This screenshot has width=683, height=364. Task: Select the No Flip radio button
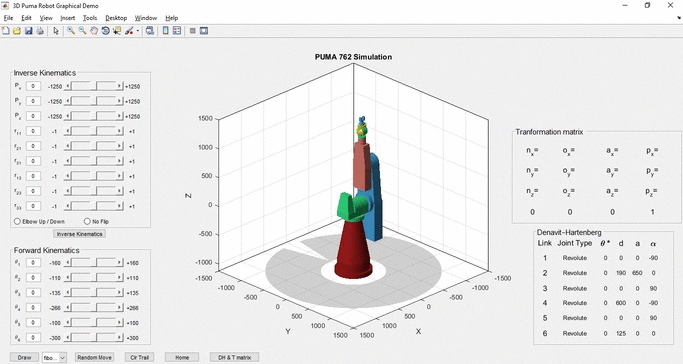87,221
